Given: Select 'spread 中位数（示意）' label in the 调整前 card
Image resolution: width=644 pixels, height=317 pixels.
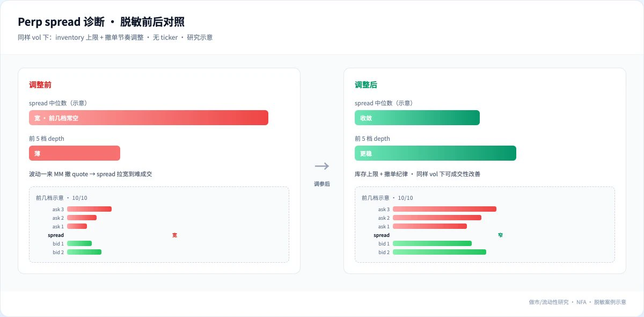Looking at the screenshot, I should 58,103.
